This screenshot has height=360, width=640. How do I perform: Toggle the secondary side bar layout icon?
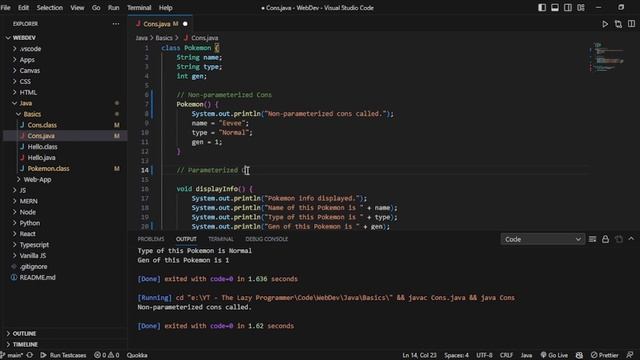click(x=568, y=7)
